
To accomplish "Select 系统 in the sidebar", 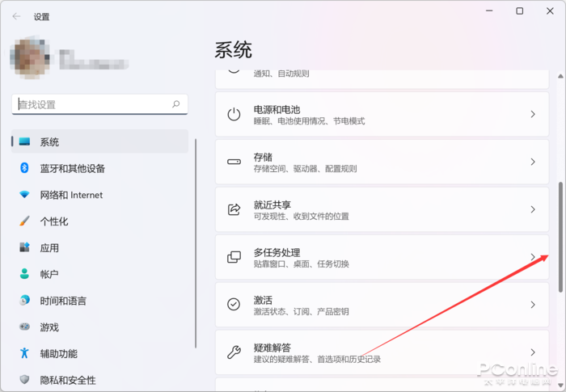I will tap(99, 141).
